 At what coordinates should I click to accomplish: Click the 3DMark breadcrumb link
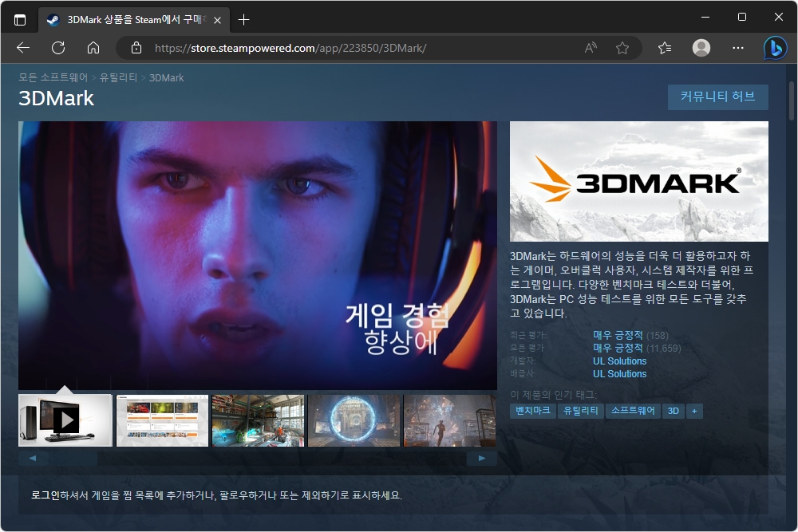167,78
